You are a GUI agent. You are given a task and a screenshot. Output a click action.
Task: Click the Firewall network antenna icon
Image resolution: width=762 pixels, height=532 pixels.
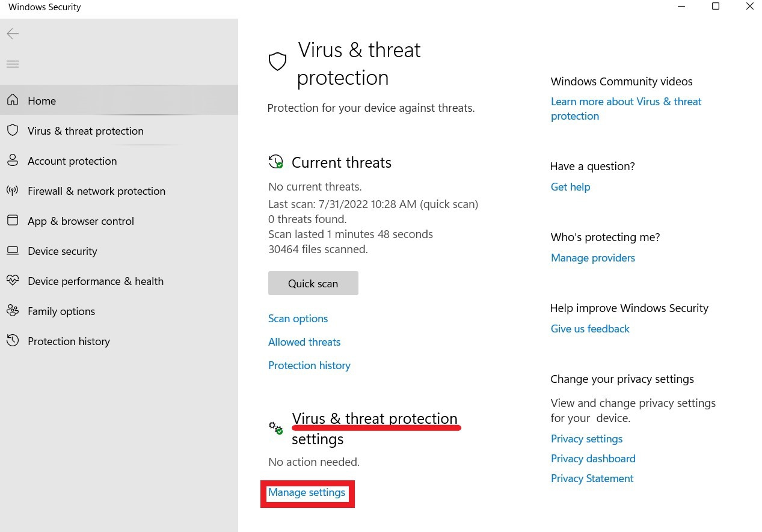tap(13, 191)
